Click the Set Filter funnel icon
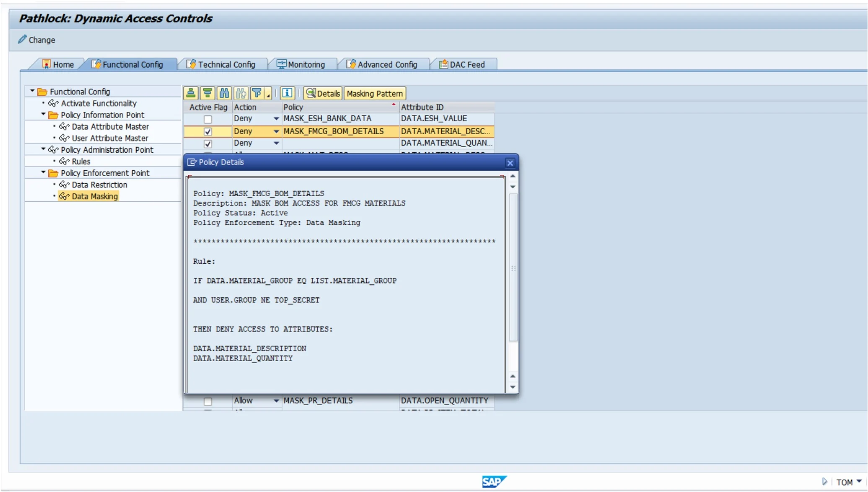 [257, 93]
